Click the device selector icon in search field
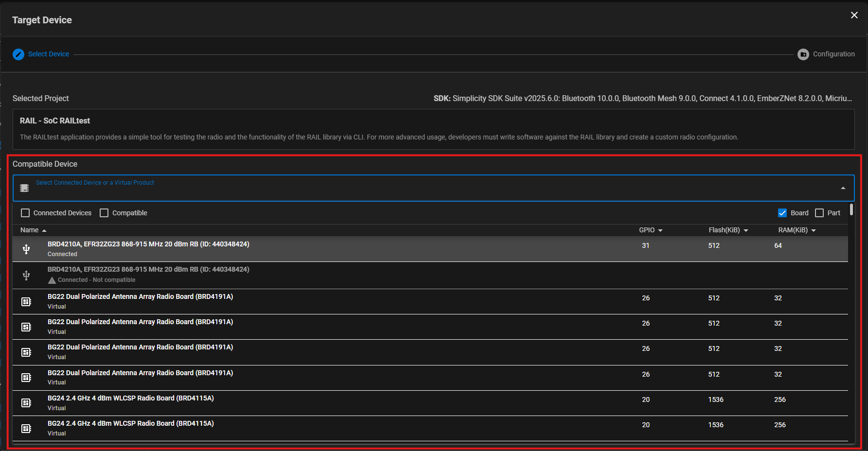868x451 pixels. pos(24,188)
